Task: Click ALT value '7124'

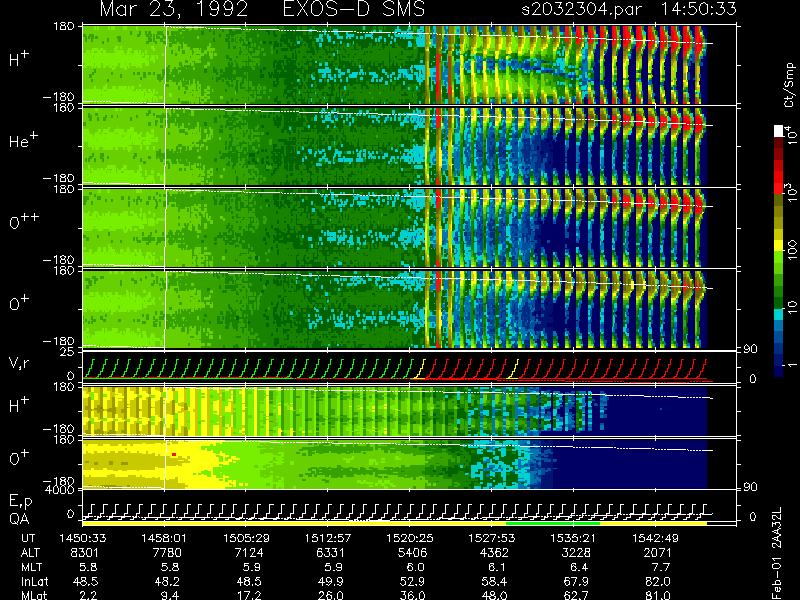Action: click(x=248, y=553)
